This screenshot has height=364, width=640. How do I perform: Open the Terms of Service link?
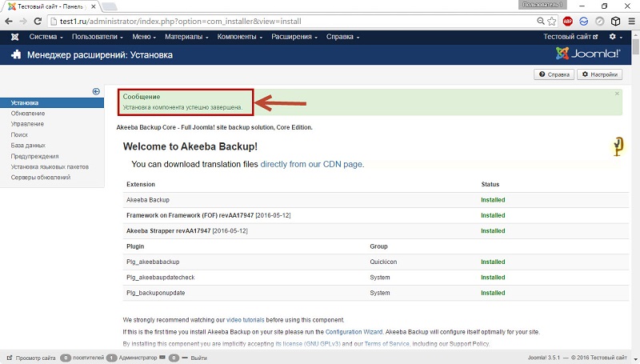386,344
